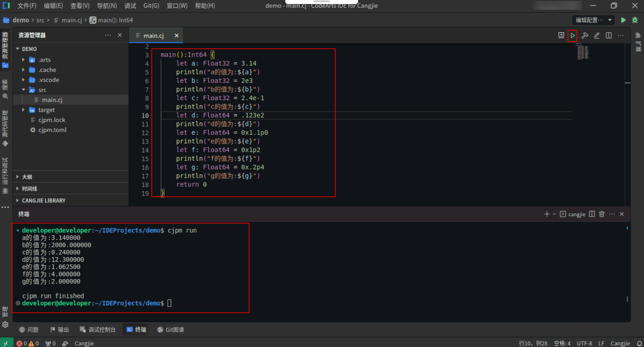
Task: Open explorer panel more actions ellipsis
Action: tap(108, 35)
